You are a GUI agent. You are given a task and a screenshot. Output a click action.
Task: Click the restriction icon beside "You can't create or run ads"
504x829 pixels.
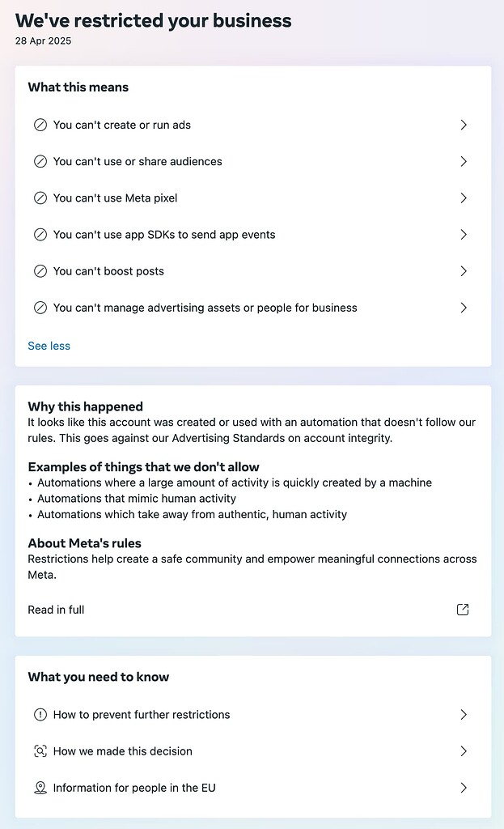pos(40,125)
